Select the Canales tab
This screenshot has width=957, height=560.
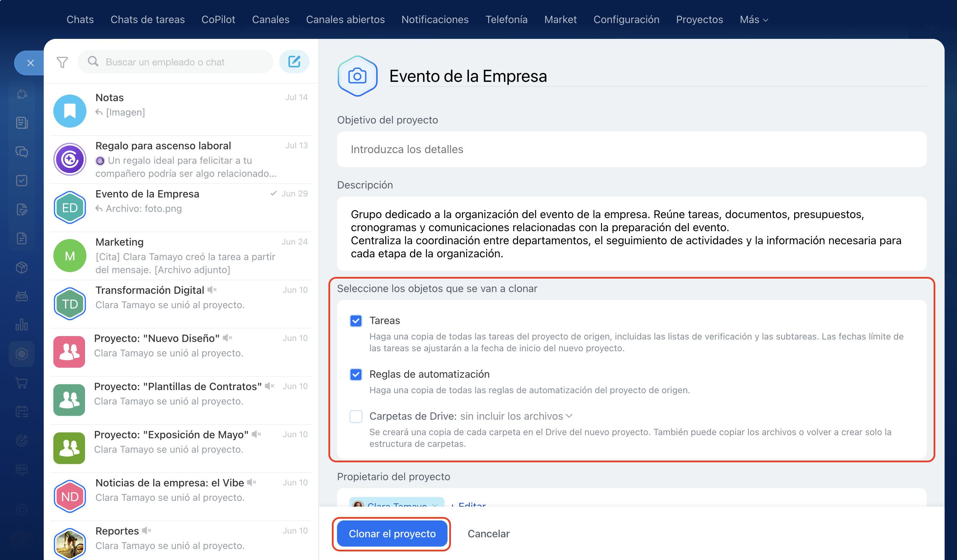click(271, 19)
